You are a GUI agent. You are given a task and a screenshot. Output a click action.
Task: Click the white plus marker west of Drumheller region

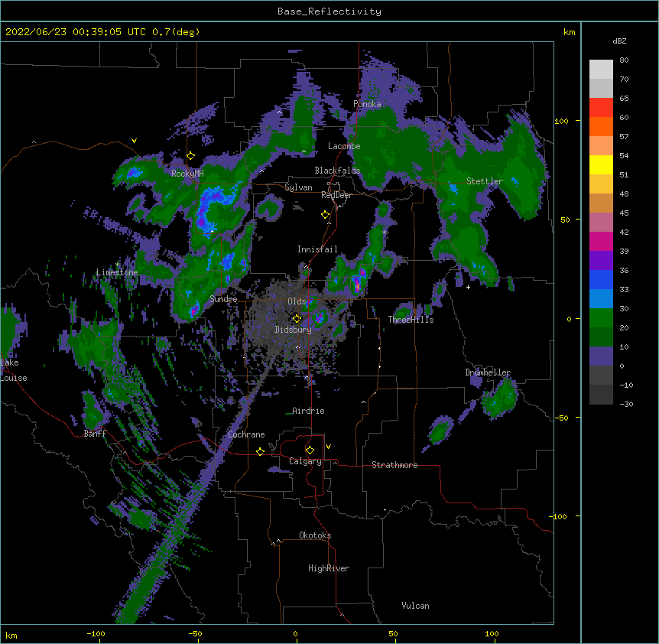(468, 287)
